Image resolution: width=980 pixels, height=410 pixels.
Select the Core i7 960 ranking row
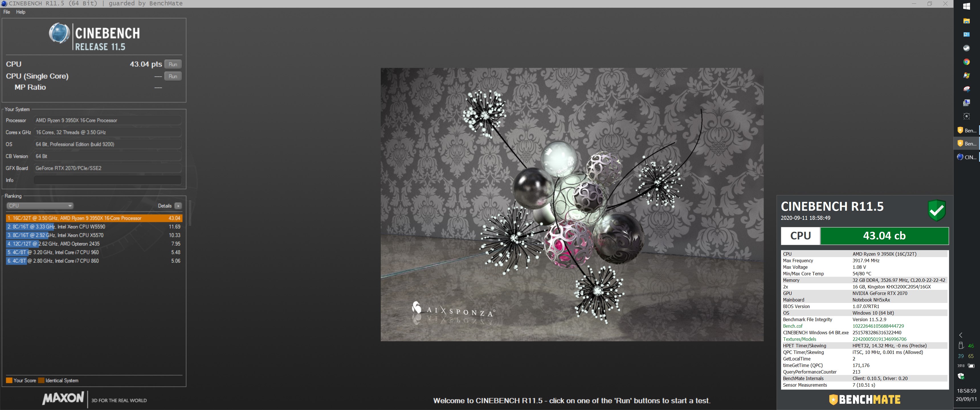(94, 252)
